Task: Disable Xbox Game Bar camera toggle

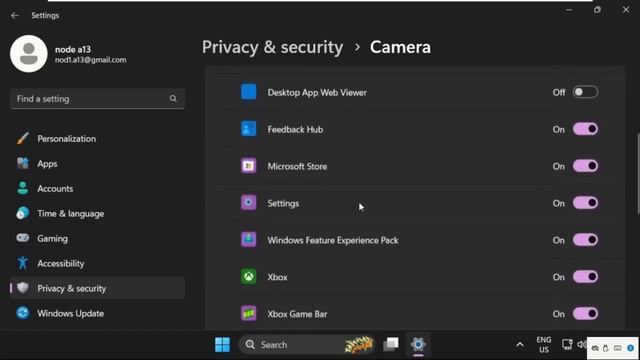Action: (x=585, y=314)
